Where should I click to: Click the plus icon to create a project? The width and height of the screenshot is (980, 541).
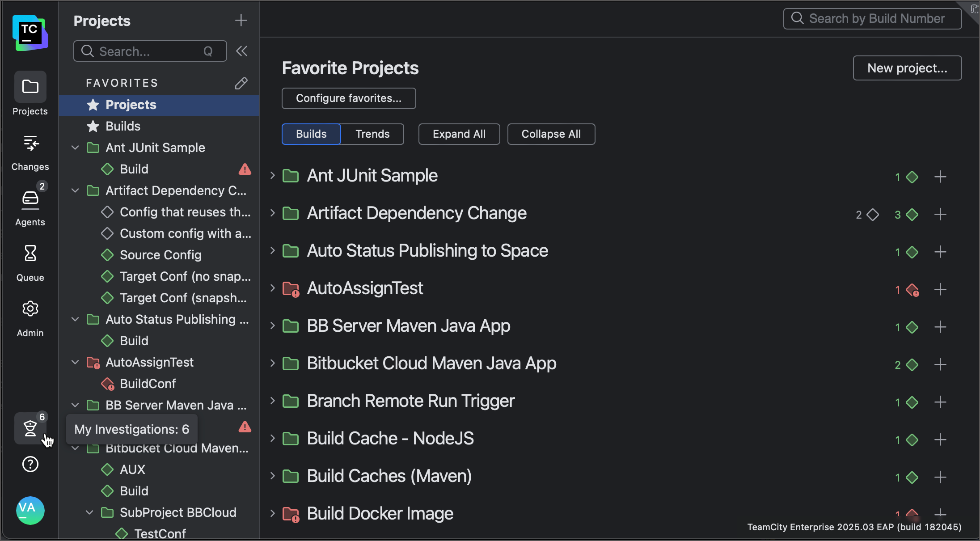[241, 20]
